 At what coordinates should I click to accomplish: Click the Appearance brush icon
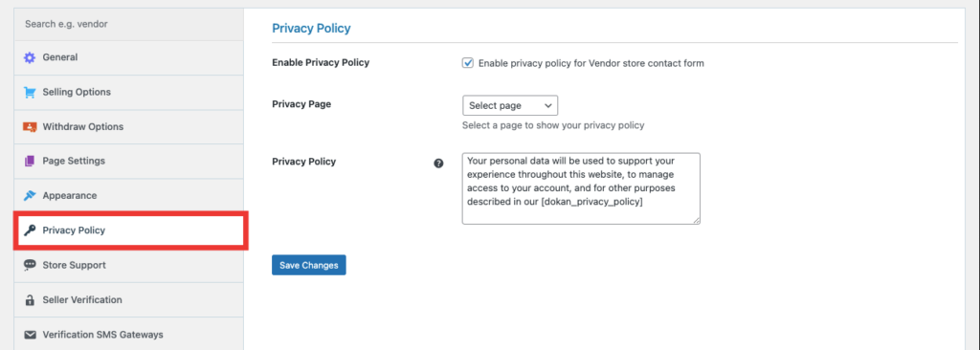[x=30, y=196]
